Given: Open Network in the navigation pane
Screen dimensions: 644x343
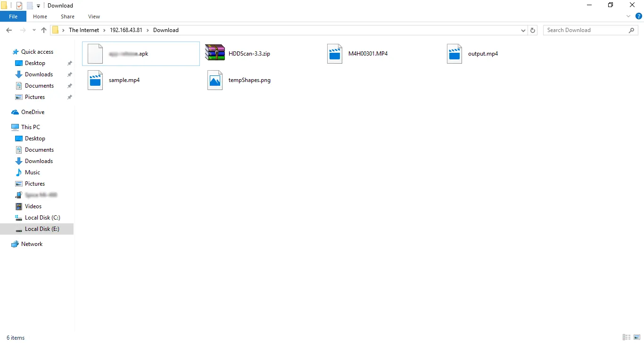Looking at the screenshot, I should (x=27, y=244).
